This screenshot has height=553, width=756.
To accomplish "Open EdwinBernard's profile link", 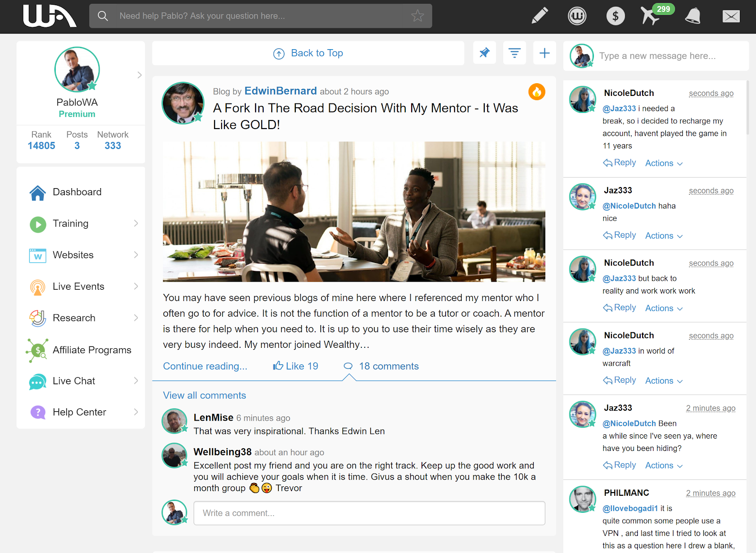I will (x=281, y=91).
